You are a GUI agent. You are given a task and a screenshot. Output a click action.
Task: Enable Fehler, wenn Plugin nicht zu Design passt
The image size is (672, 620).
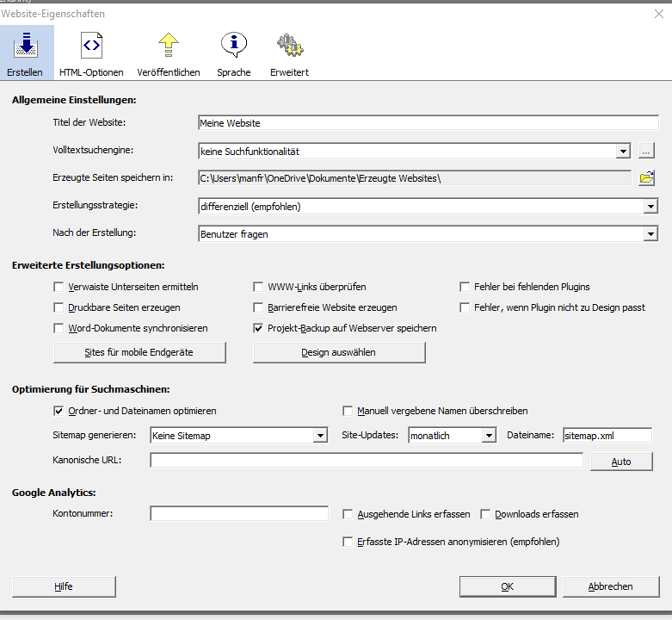(465, 307)
